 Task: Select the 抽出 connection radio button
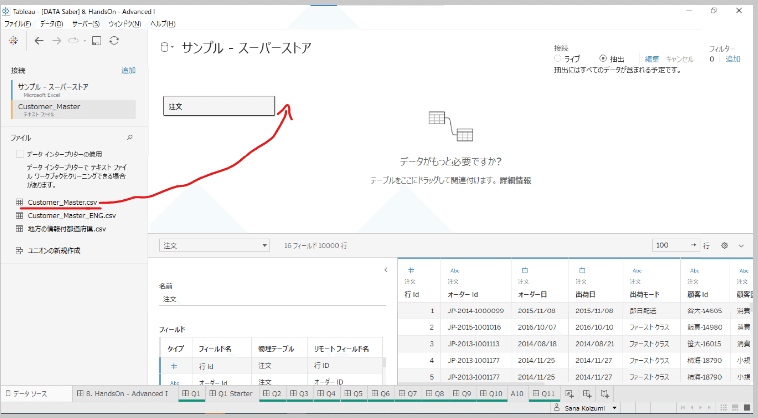[x=603, y=58]
